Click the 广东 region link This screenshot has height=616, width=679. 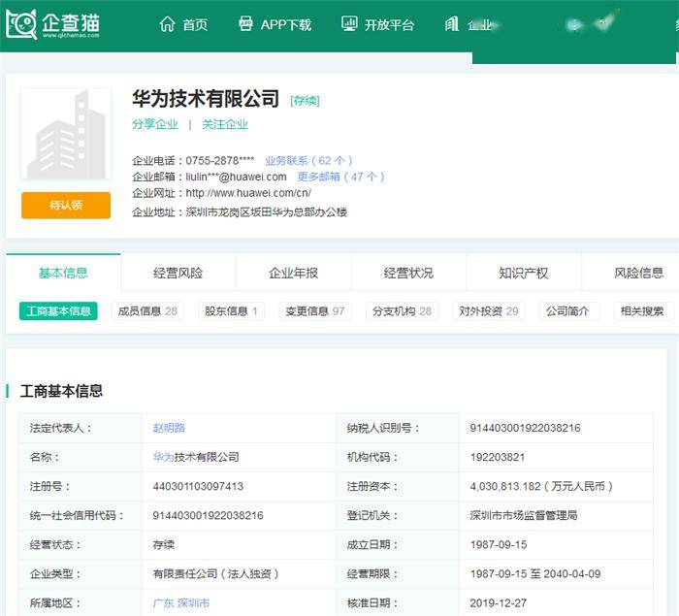(x=163, y=603)
